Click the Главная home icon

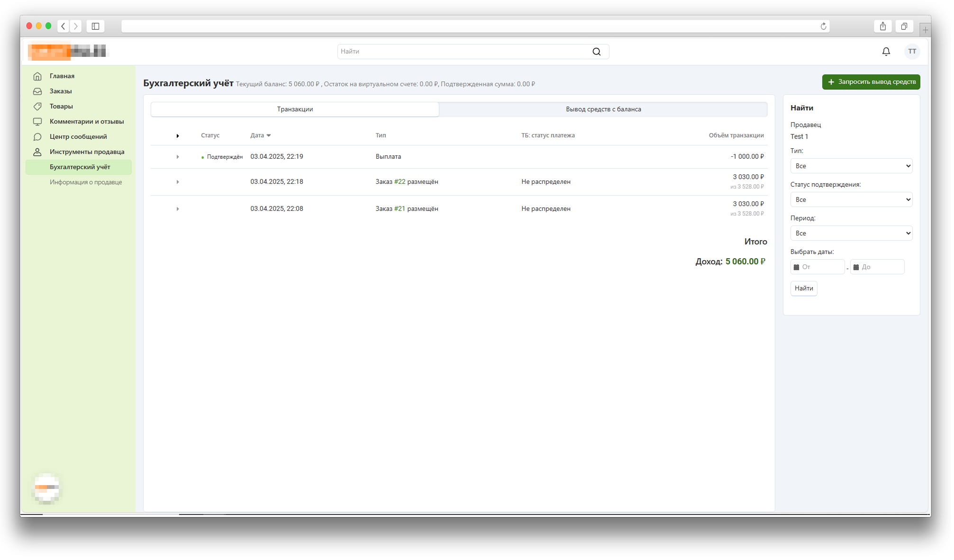tap(37, 76)
